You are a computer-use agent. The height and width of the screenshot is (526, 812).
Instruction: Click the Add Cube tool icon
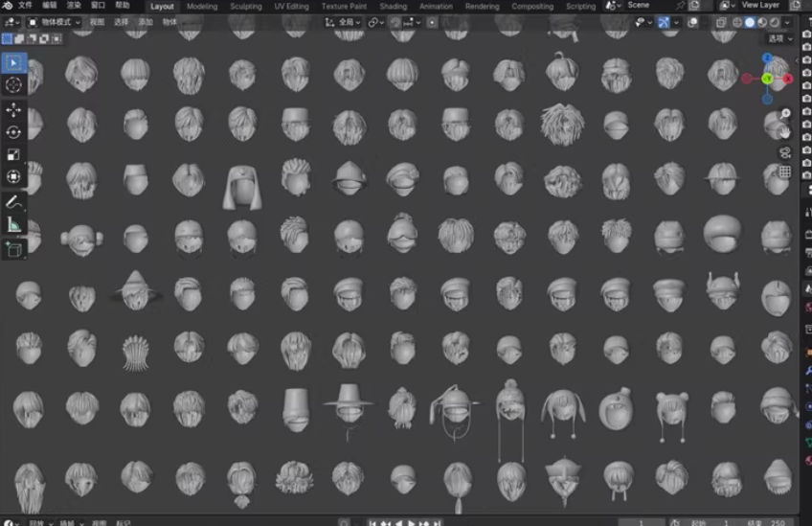point(13,249)
